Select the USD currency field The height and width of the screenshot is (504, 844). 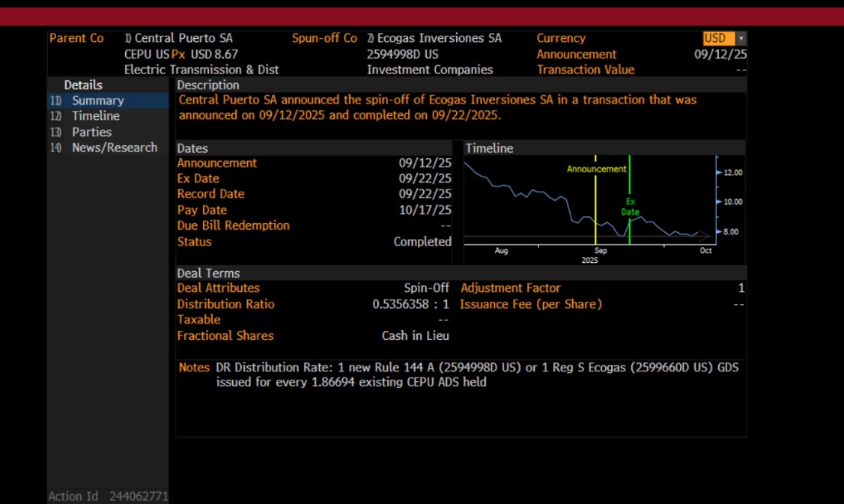coord(717,38)
